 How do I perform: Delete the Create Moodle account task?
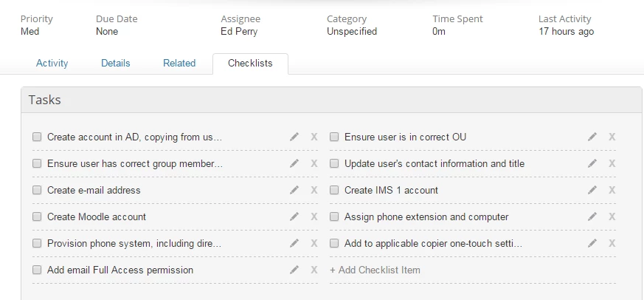(x=314, y=217)
